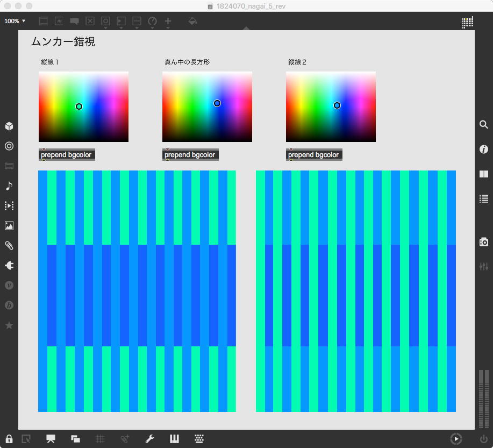The image size is (493, 448).
Task: Toggle the audio power button
Action: (483, 439)
